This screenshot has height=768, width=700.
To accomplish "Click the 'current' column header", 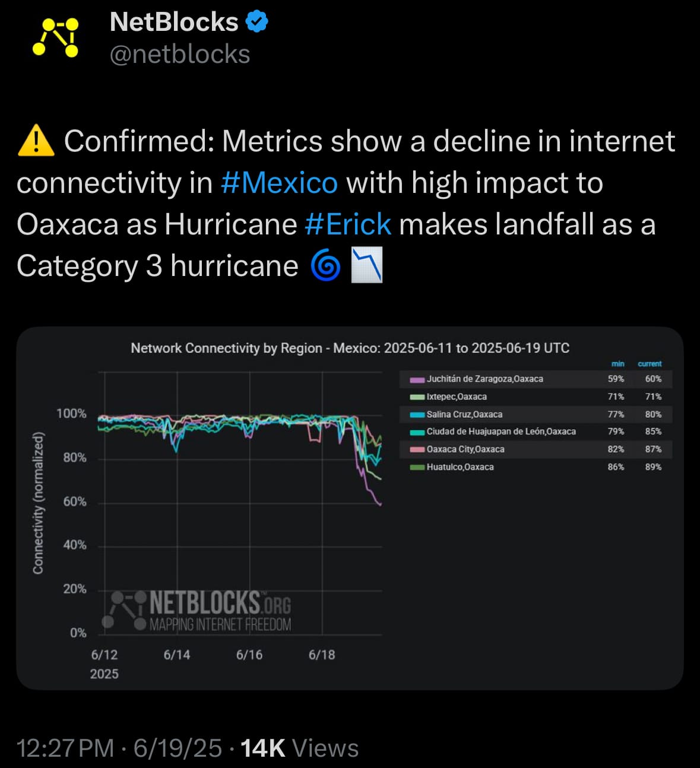I will (x=650, y=364).
